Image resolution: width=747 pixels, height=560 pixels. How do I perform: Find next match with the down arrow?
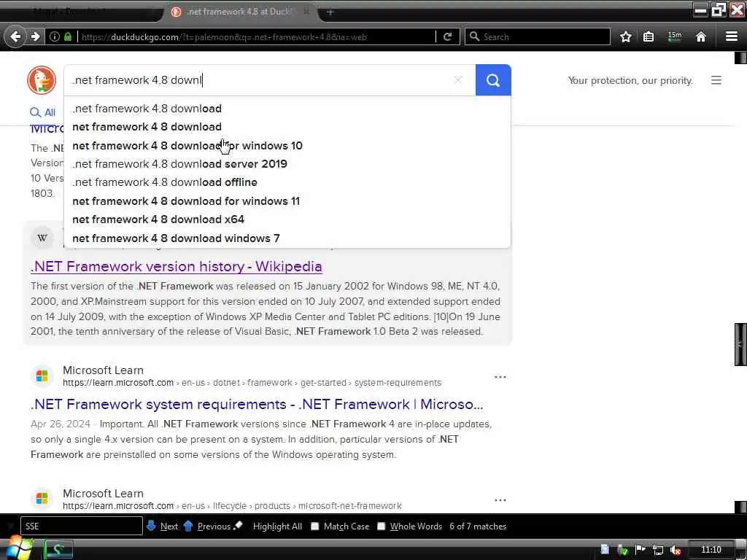point(162,526)
